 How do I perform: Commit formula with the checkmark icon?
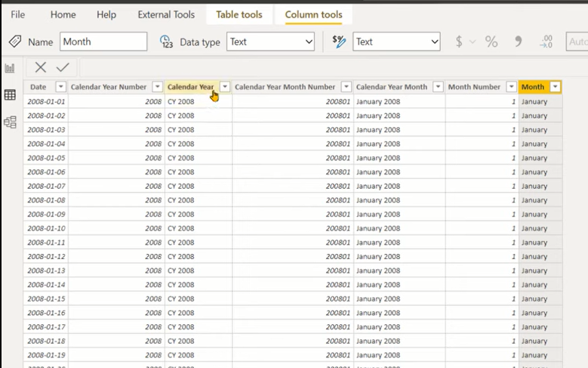(x=63, y=67)
